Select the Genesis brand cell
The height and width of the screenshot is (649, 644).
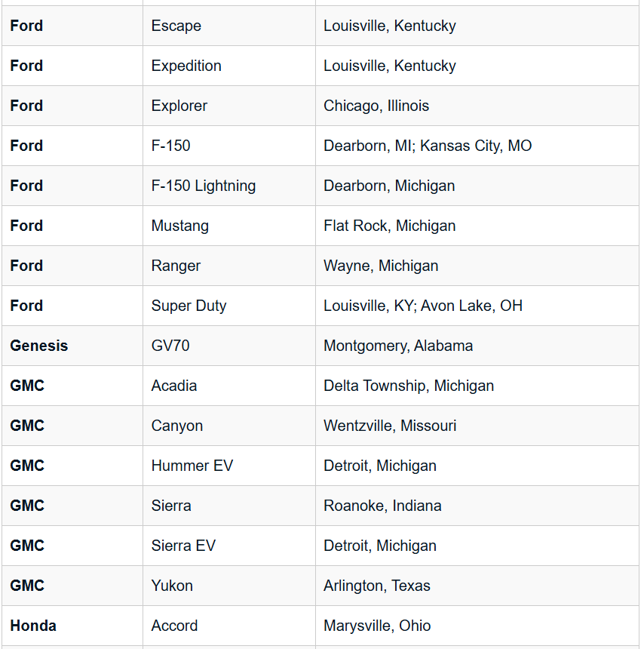pos(39,346)
